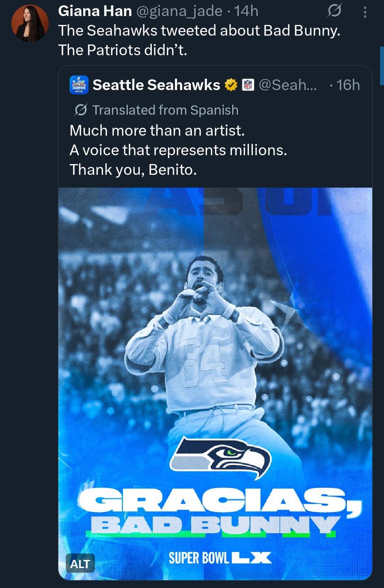Click the icon beside "Translated from Spanish"
Screen dimensions: 384x588
tap(81, 110)
